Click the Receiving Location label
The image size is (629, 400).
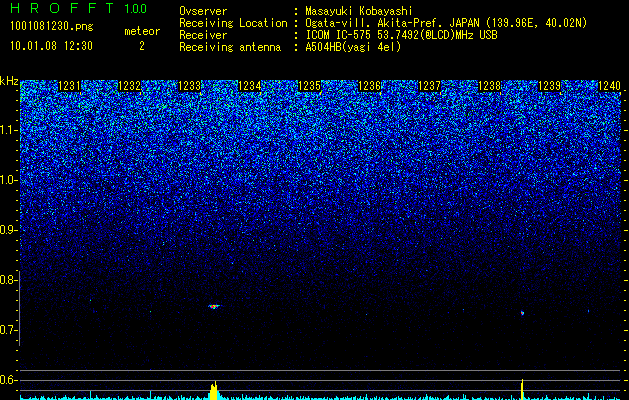233,23
